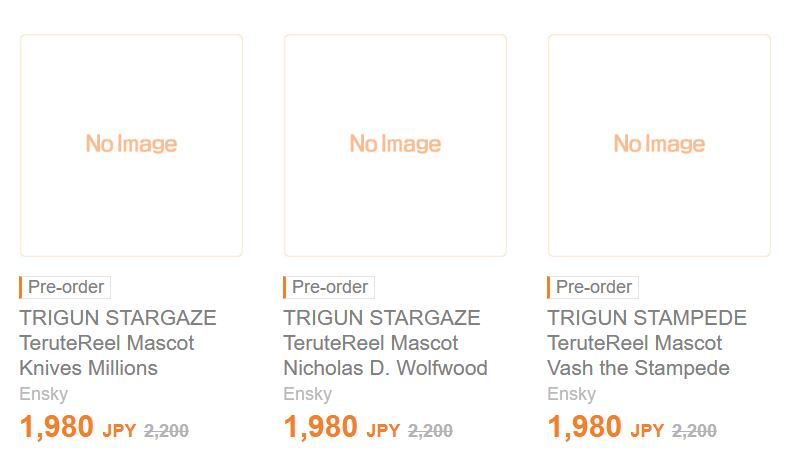Select the Pre-order badge on Vash the Stampede
The height and width of the screenshot is (475, 794).
pos(593,287)
